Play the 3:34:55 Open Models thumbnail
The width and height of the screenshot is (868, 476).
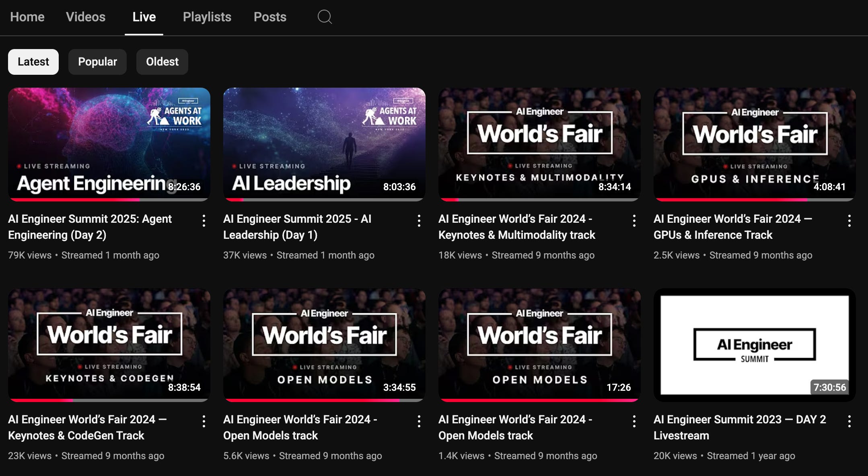tap(324, 345)
